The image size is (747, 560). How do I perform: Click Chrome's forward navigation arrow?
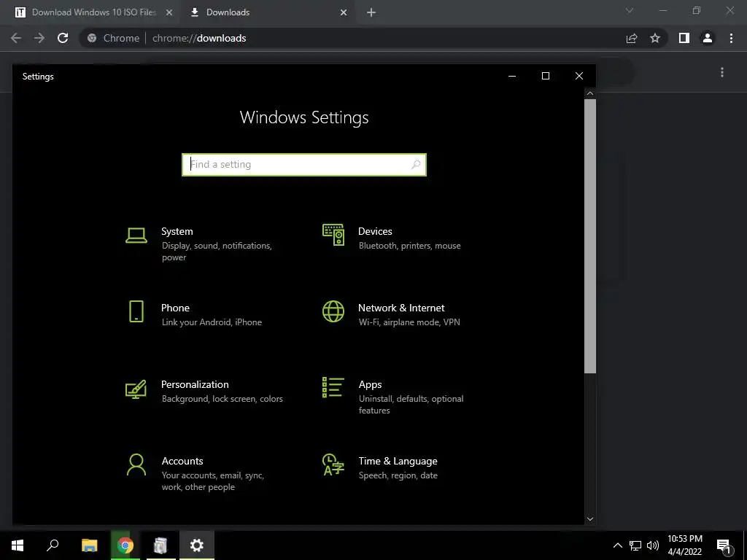pyautogui.click(x=39, y=38)
